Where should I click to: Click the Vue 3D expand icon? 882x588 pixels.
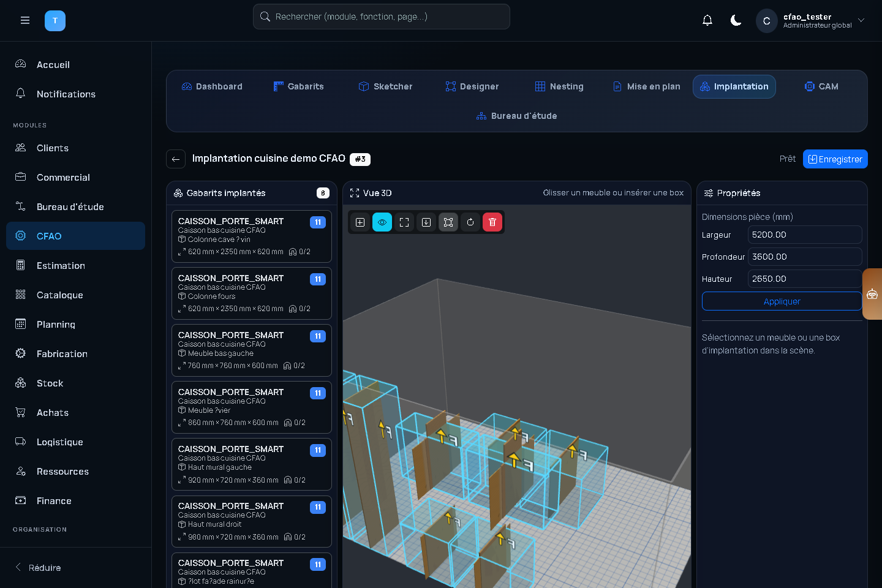coord(355,193)
